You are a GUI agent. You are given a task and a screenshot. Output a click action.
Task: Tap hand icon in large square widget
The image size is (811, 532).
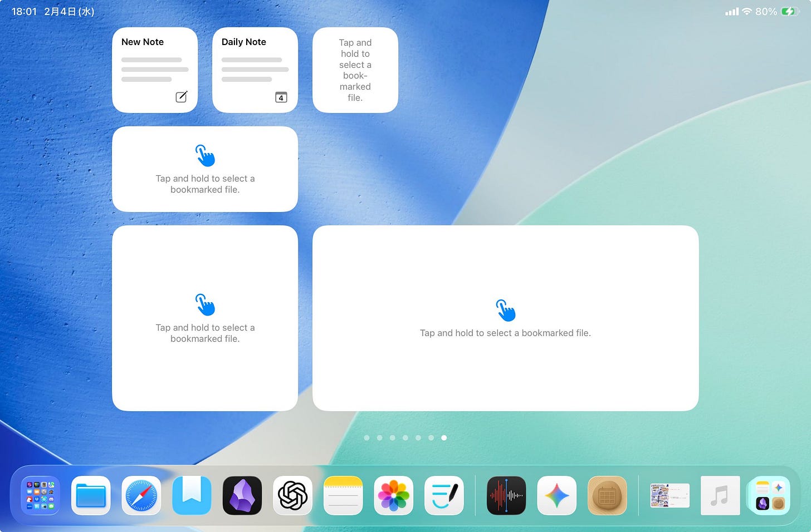[205, 304]
